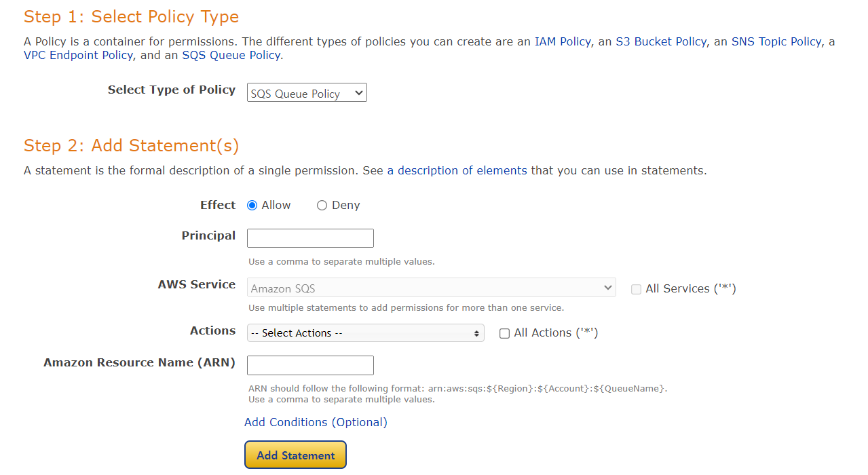Click the Principal input field

[310, 238]
